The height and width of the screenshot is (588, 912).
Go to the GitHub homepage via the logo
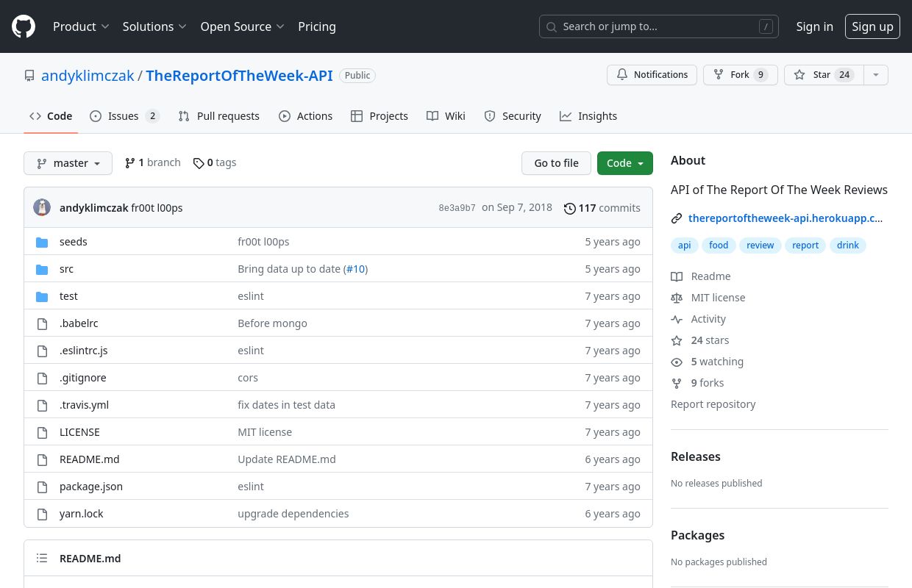[24, 26]
